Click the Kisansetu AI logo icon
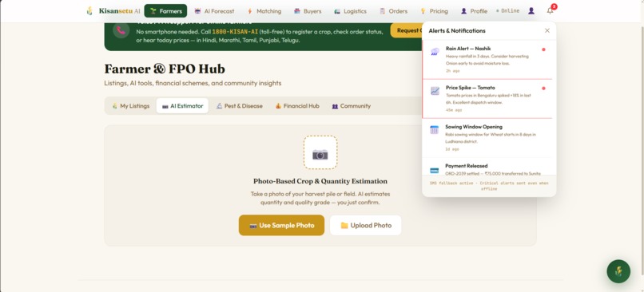The height and width of the screenshot is (292, 644). click(x=89, y=11)
